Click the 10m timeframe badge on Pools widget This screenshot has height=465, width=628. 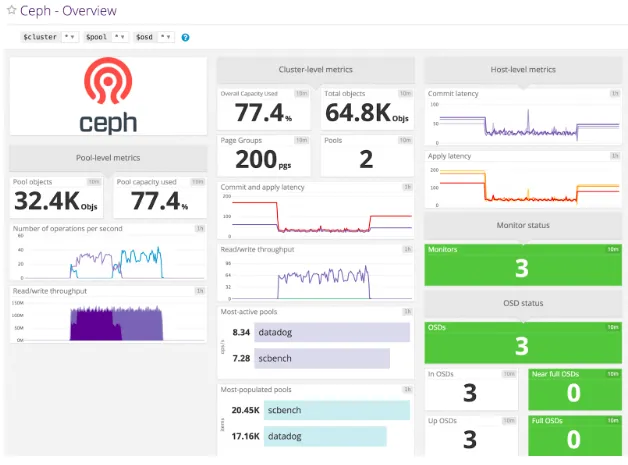(405, 140)
